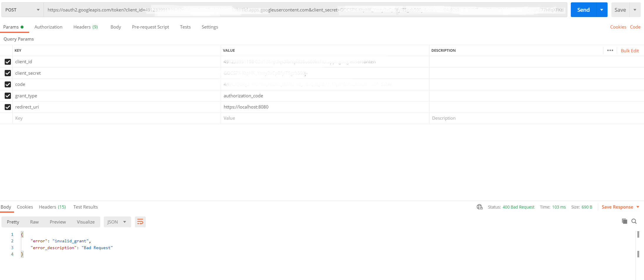Click the network information icon near response status

coord(479,207)
